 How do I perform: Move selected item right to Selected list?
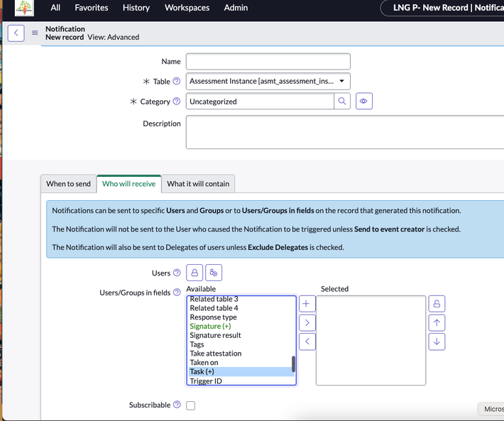[x=307, y=322]
